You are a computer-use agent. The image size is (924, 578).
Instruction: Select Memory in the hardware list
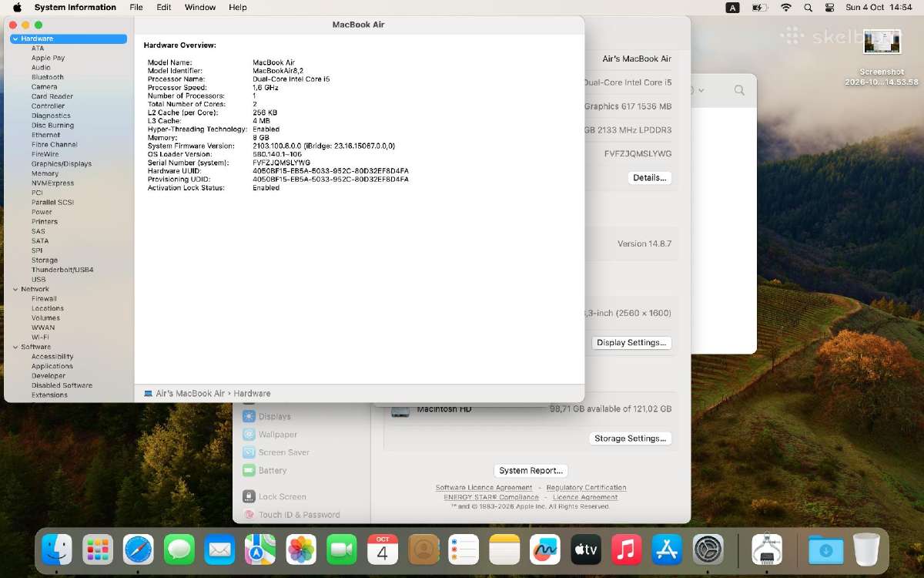tap(45, 173)
